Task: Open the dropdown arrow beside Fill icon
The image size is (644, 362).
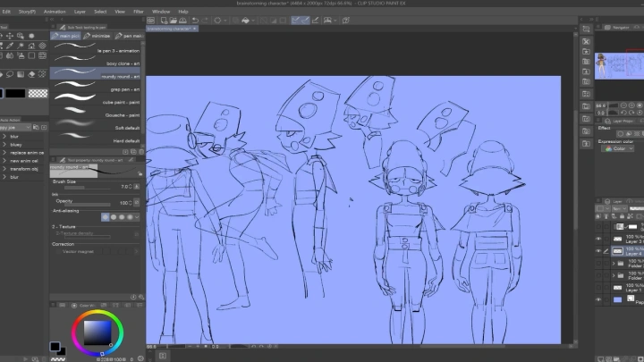Action: (x=252, y=20)
